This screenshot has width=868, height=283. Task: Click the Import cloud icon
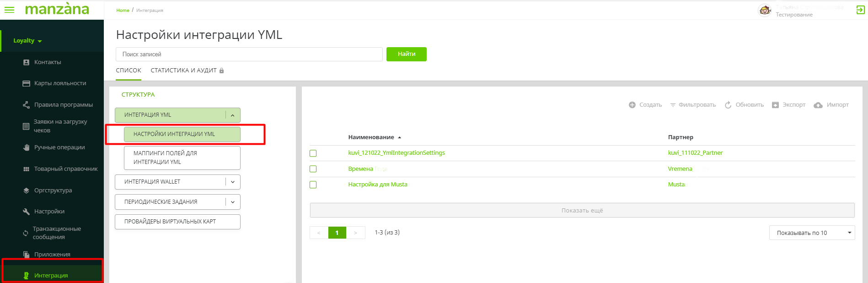click(x=818, y=105)
